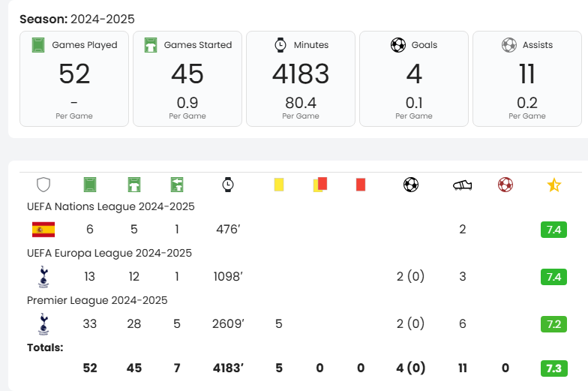Image resolution: width=588 pixels, height=391 pixels.
Task: Open Premier League 2024-2025 competition link
Action: coord(97,300)
